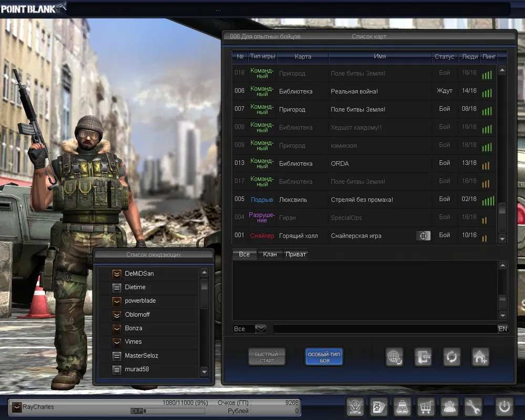Refresh the room list

point(451,357)
